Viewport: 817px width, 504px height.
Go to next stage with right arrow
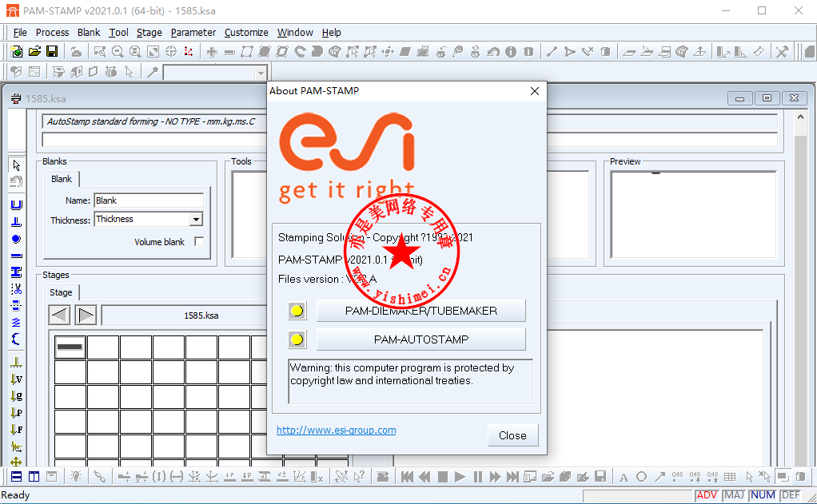pyautogui.click(x=86, y=315)
